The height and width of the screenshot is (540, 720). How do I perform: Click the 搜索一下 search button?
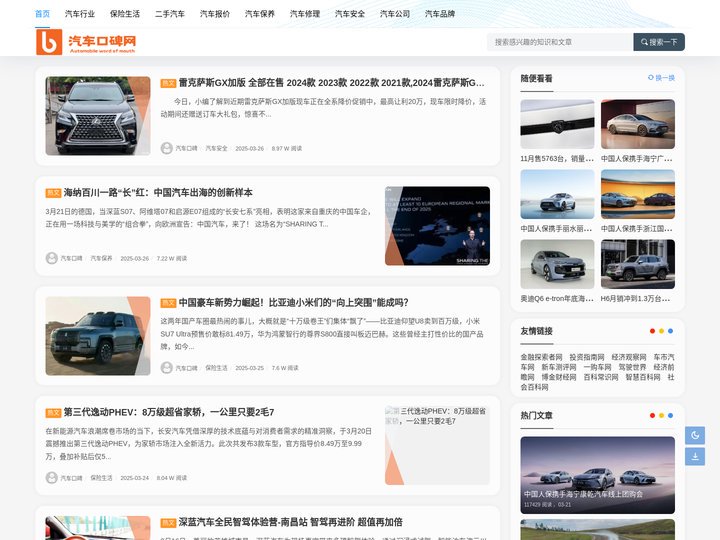tap(659, 42)
